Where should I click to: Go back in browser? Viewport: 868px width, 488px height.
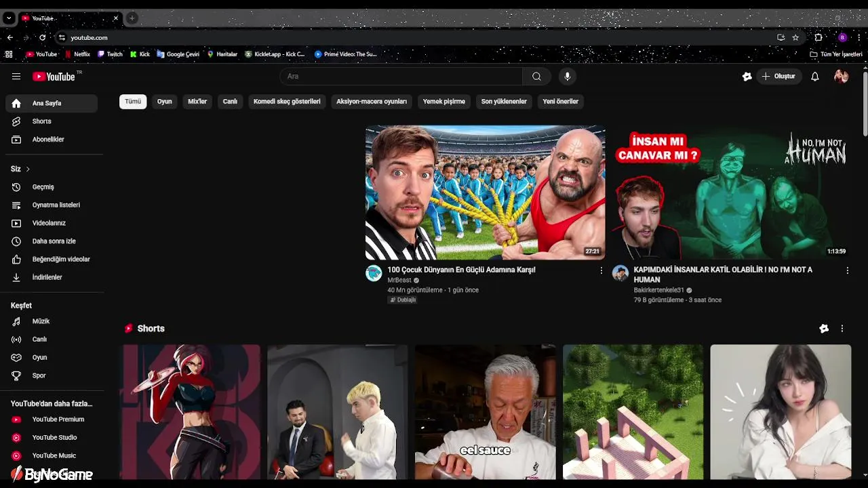pos(10,38)
